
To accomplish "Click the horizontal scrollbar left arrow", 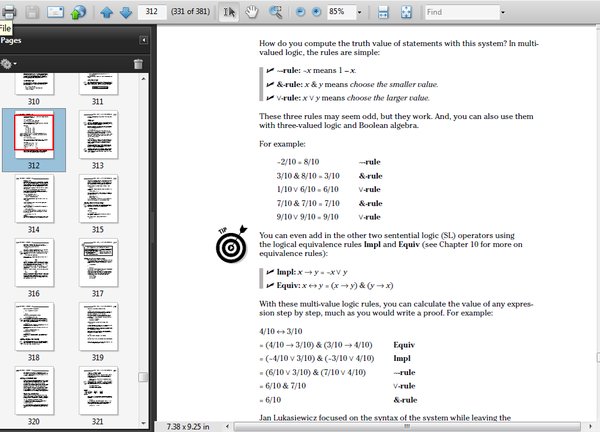I will pos(227,426).
